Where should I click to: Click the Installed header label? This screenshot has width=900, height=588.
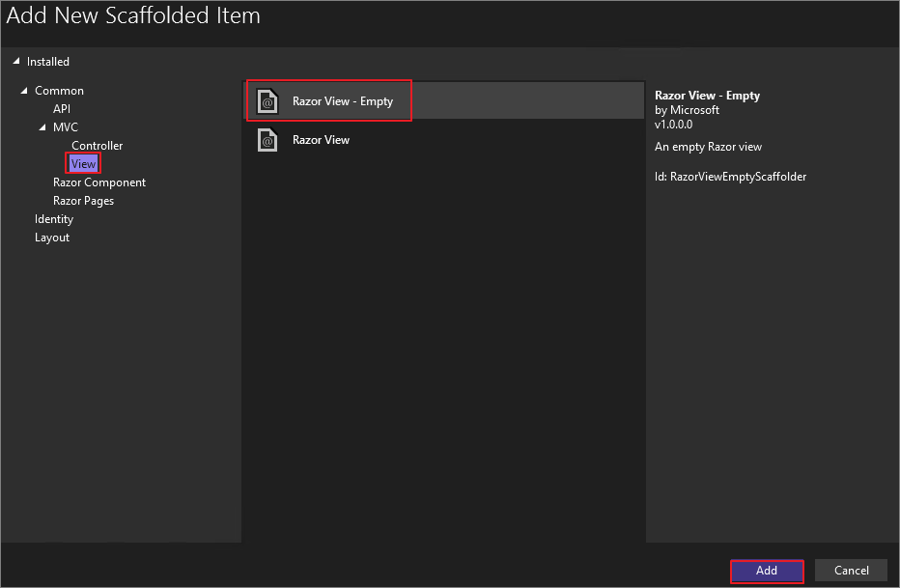coord(48,62)
